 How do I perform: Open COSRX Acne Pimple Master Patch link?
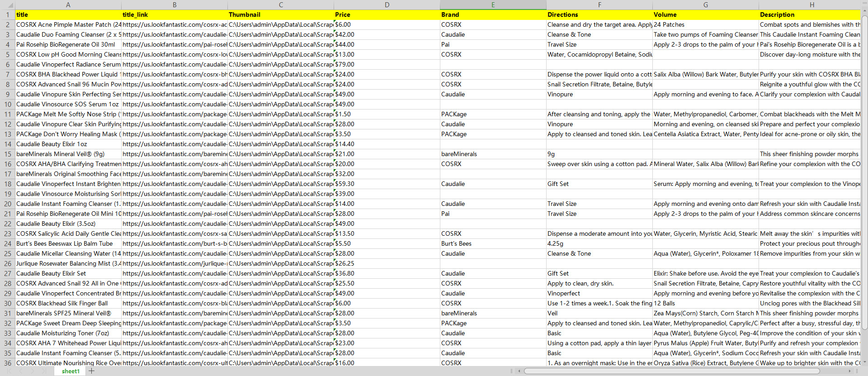(x=174, y=24)
